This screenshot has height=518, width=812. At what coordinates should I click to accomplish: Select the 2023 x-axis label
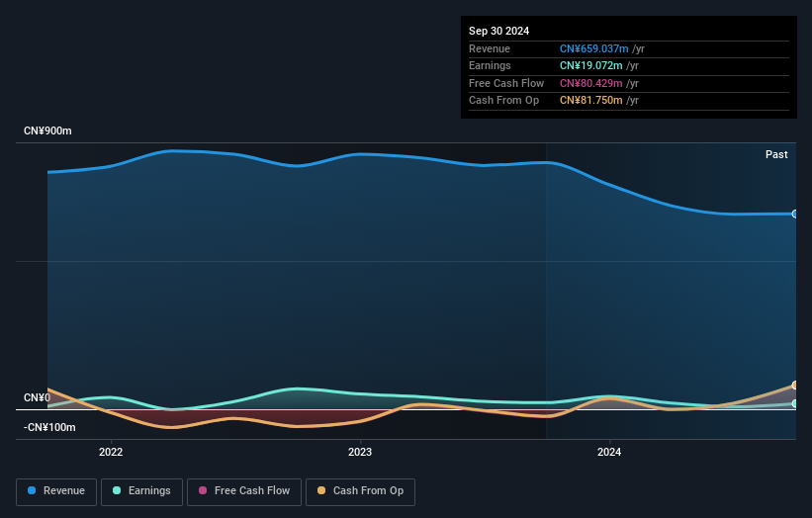click(x=360, y=452)
